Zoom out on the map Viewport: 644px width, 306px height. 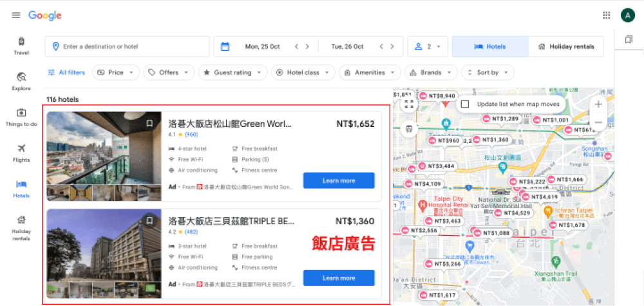(x=598, y=122)
